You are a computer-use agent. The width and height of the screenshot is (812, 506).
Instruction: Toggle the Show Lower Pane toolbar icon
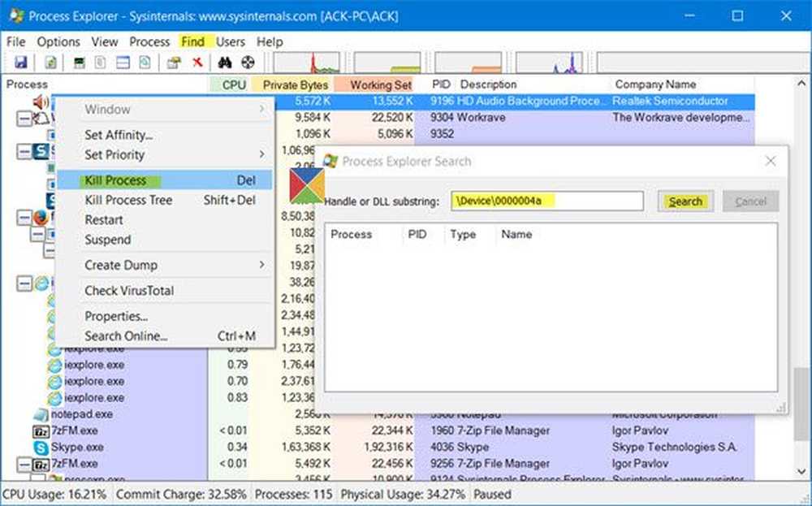pos(123,63)
